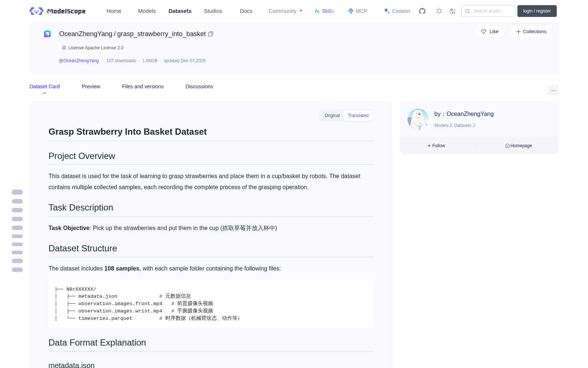
Task: Click the Project Overview heading
Action: pyautogui.click(x=82, y=156)
